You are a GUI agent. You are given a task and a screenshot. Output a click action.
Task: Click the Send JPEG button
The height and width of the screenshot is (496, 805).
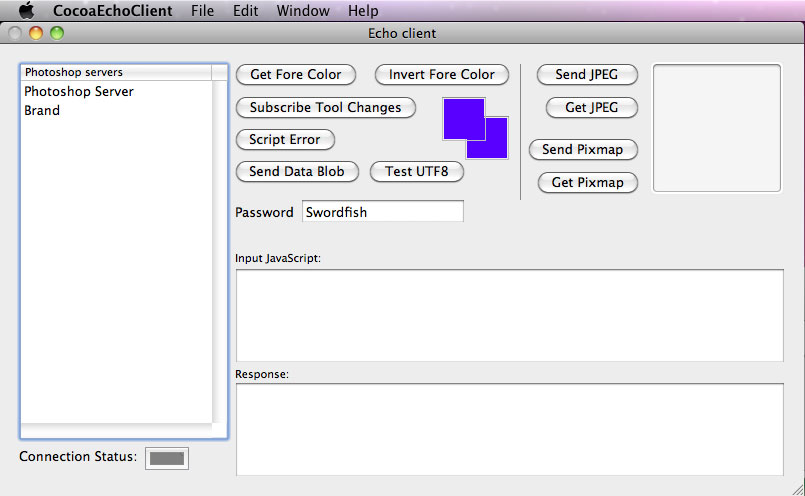587,74
